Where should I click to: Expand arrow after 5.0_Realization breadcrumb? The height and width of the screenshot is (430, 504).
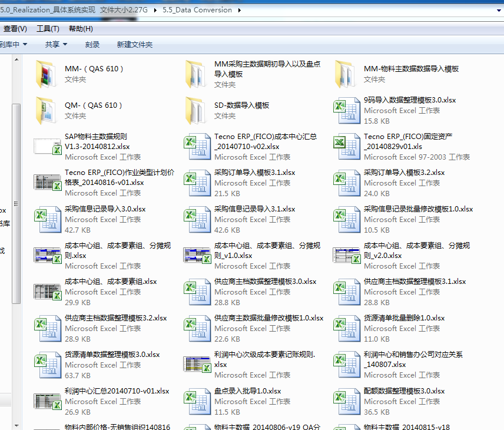click(155, 10)
